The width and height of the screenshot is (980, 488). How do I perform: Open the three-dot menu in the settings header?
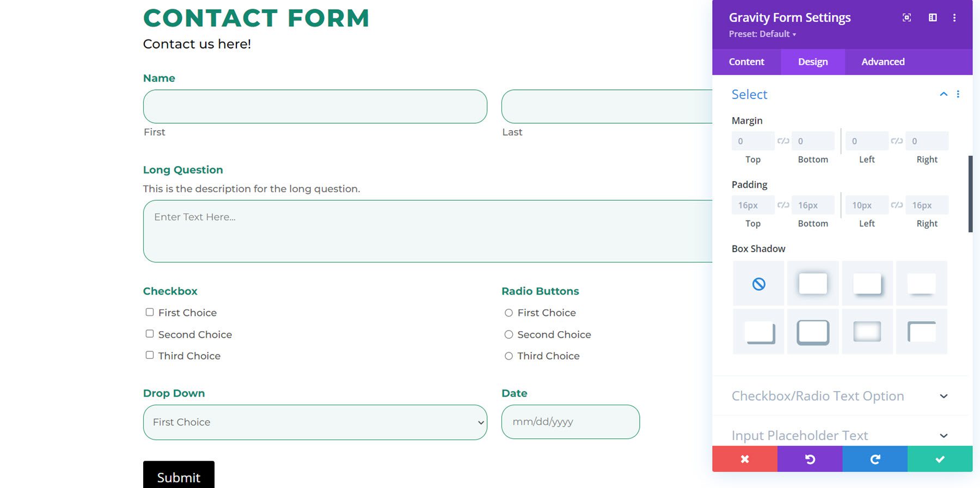954,17
